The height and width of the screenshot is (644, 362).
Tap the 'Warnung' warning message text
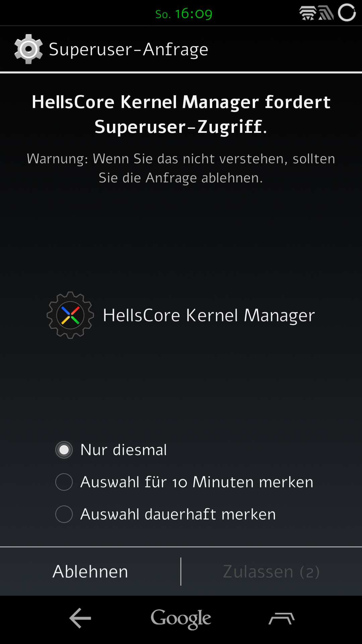tap(181, 168)
